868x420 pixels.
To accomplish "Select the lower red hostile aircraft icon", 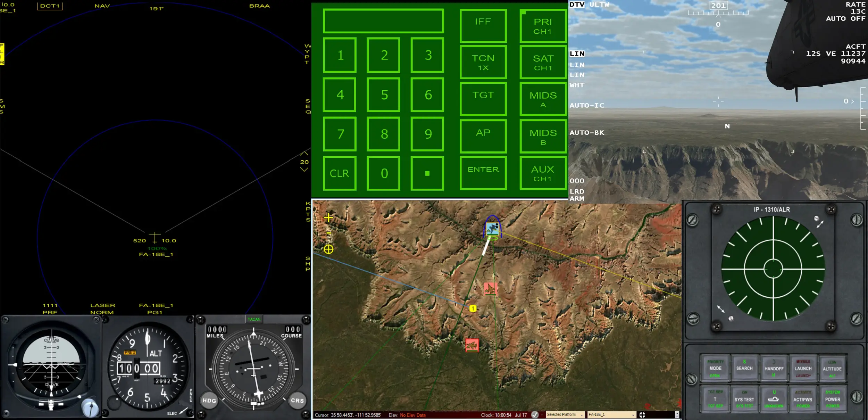I will (472, 345).
